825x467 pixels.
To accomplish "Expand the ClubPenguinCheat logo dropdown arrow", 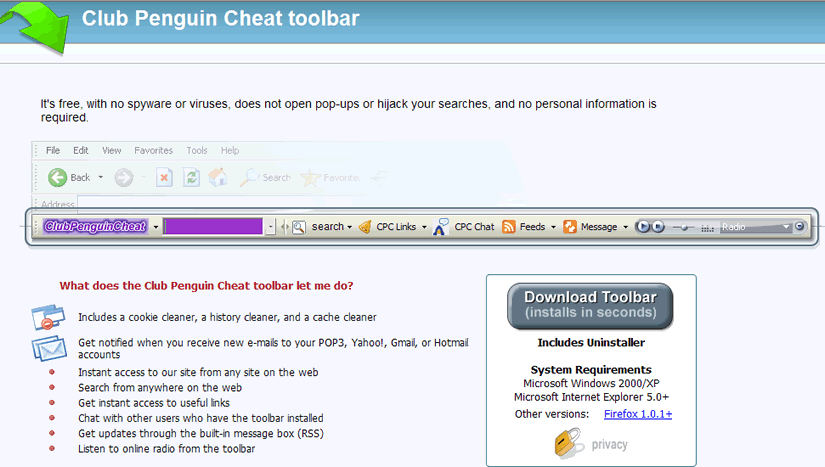I will [156, 227].
